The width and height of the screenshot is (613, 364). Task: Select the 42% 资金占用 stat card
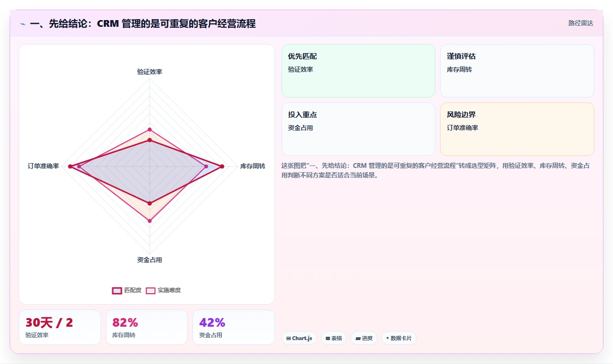tap(234, 327)
